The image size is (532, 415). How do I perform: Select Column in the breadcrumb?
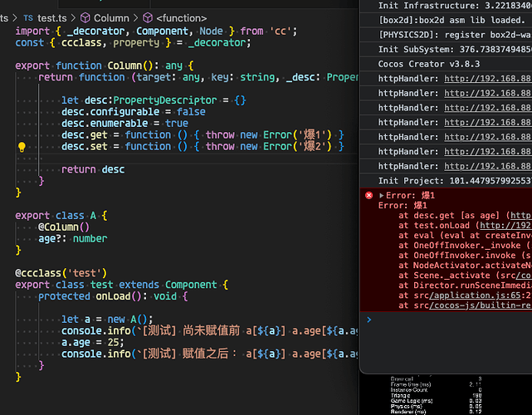tap(111, 18)
